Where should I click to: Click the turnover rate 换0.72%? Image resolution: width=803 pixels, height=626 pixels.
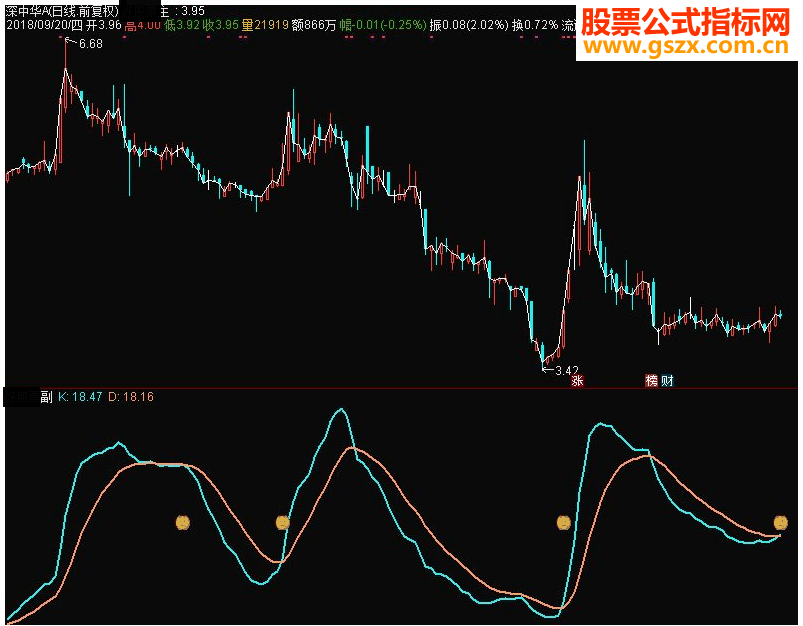point(535,25)
